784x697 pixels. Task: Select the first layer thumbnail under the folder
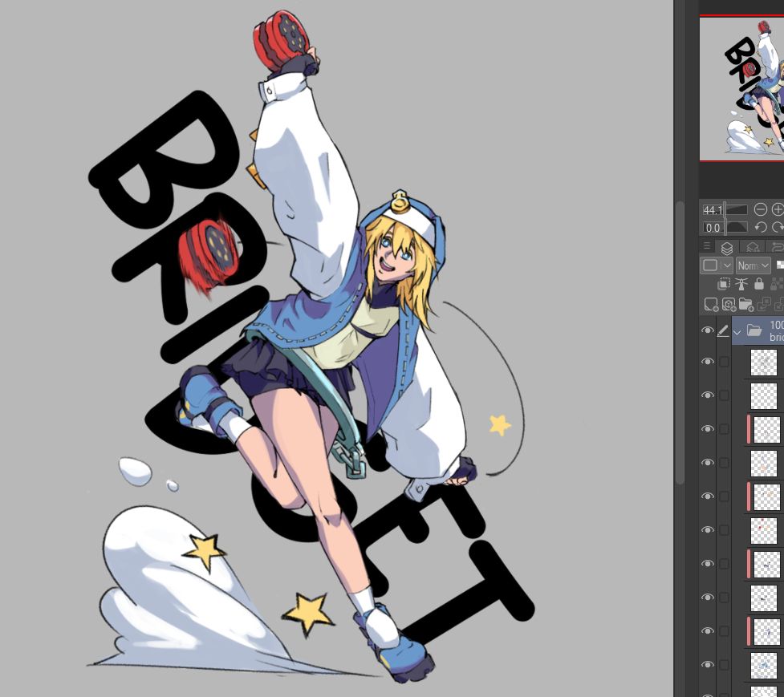tap(764, 363)
